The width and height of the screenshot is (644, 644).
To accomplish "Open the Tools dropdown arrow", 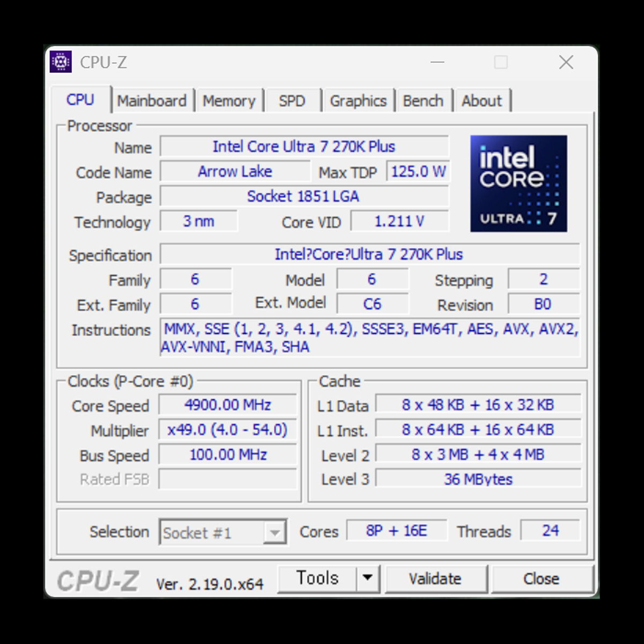I will coord(368,578).
